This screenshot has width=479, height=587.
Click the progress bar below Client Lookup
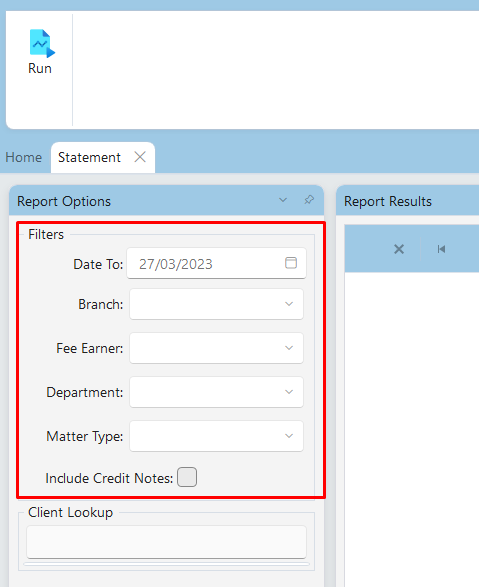(166, 564)
